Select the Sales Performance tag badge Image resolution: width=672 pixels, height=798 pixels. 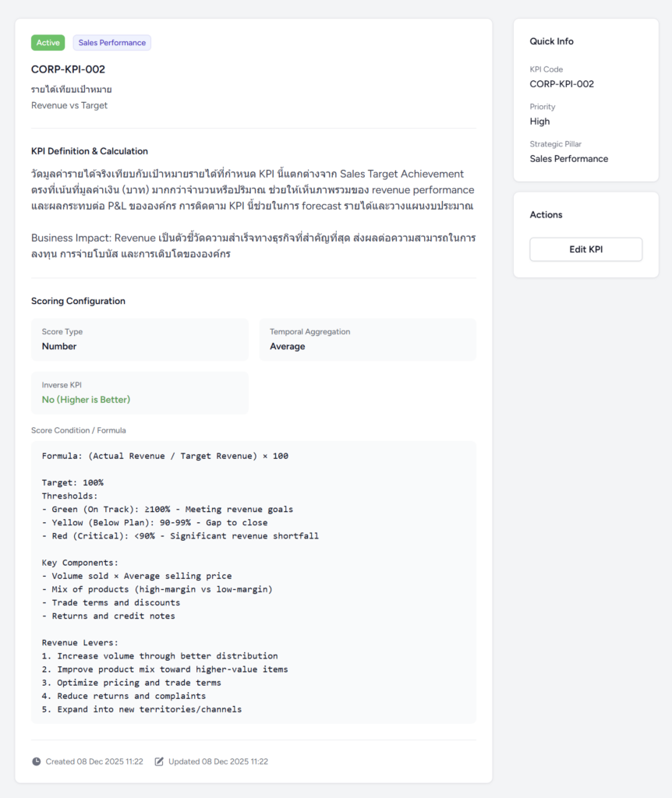tap(111, 43)
